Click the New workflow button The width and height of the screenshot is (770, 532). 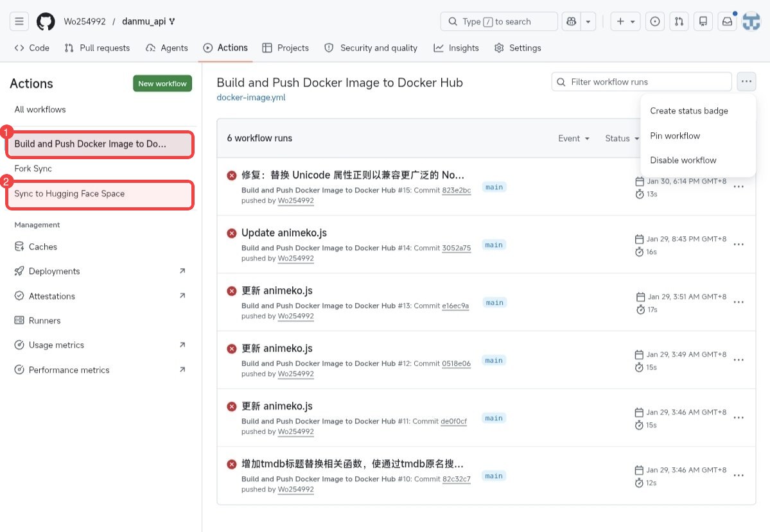pyautogui.click(x=162, y=83)
